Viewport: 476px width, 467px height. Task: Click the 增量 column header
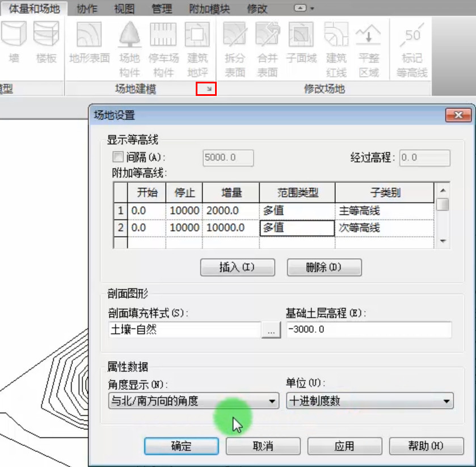[231, 192]
